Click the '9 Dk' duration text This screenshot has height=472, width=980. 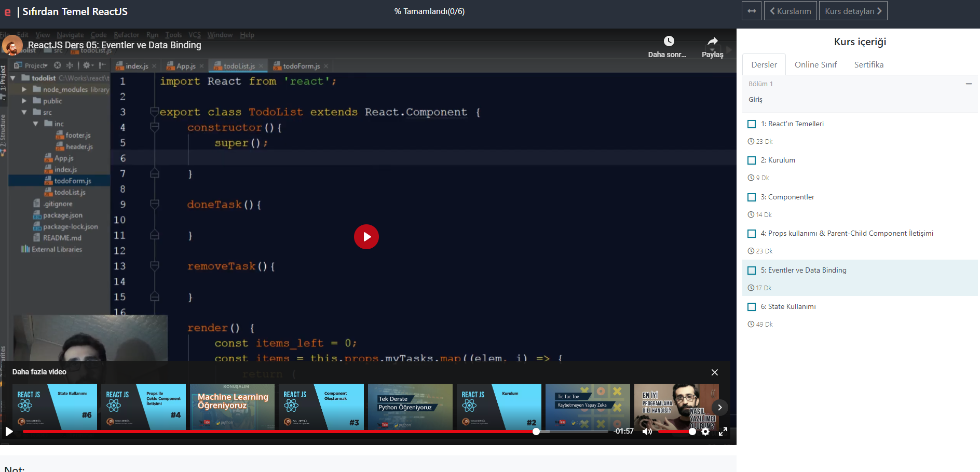click(763, 178)
